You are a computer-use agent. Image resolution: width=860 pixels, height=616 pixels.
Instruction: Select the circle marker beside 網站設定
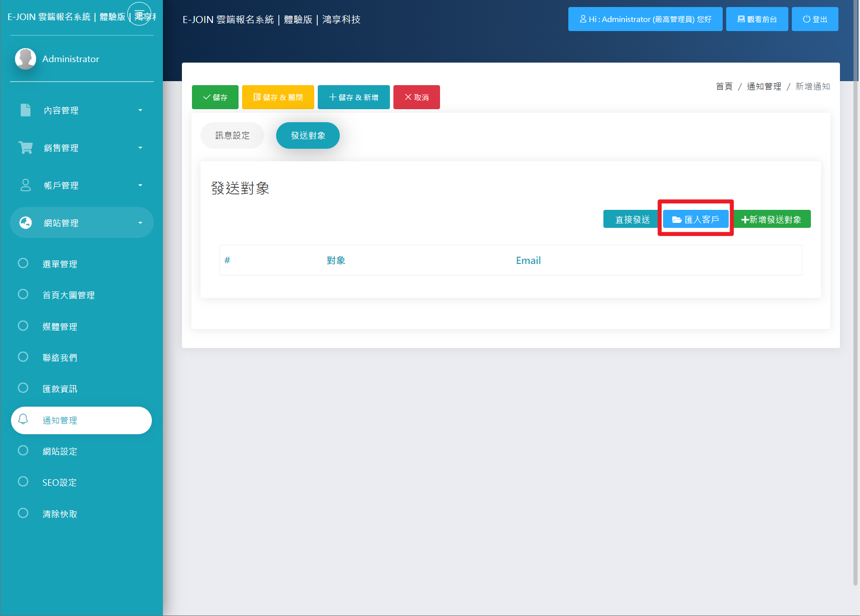(x=23, y=451)
